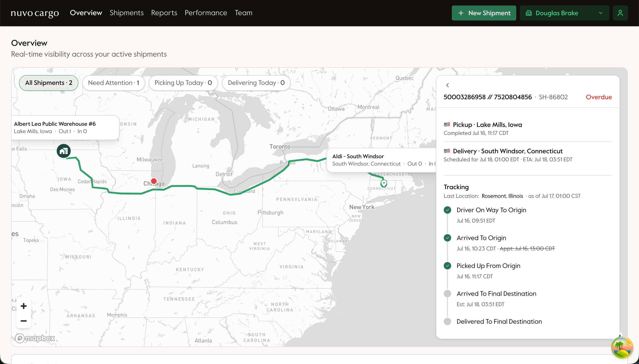Image resolution: width=639 pixels, height=364 pixels.
Task: Click Arrived To Origin checkmark
Action: pyautogui.click(x=447, y=238)
